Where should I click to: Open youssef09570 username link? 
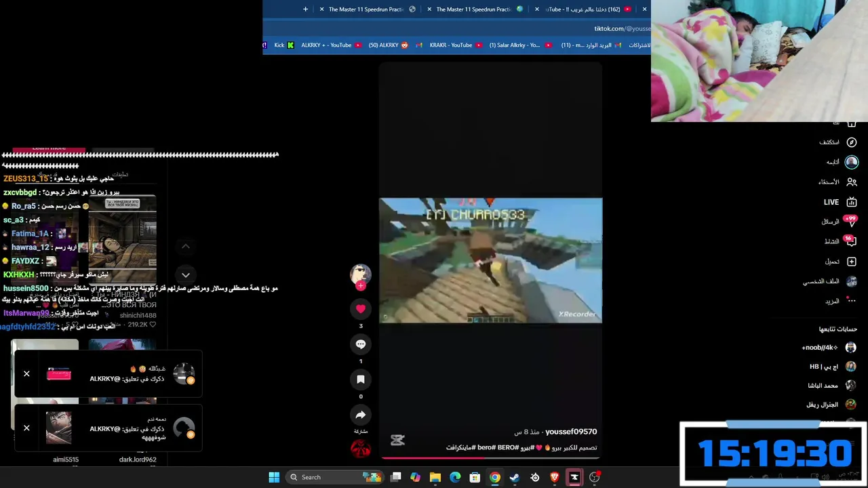coord(571,432)
